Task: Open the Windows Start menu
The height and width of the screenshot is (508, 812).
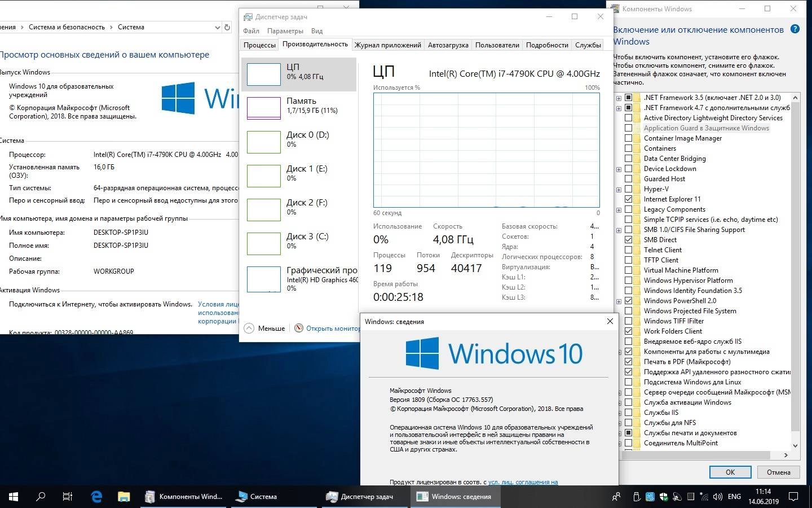Action: tap(14, 497)
